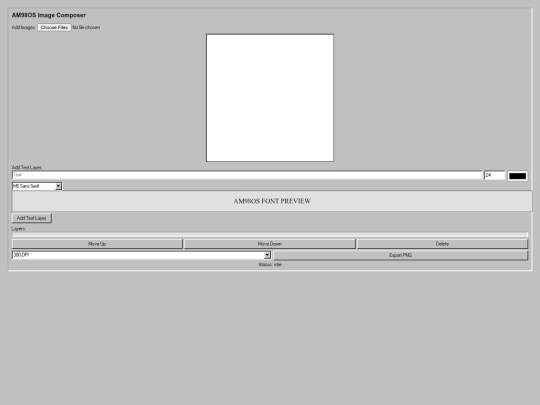This screenshot has width=540, height=405.
Task: Open the black text color swatch
Action: 517,176
